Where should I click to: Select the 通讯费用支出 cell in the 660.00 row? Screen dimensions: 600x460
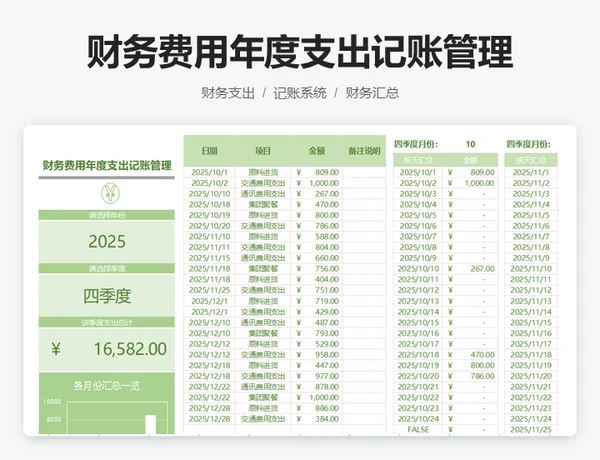click(263, 258)
